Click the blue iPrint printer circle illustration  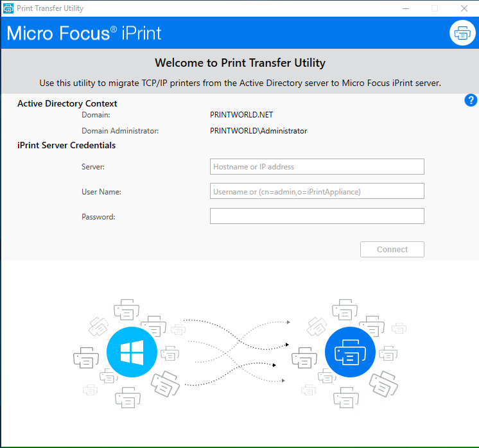coord(350,352)
